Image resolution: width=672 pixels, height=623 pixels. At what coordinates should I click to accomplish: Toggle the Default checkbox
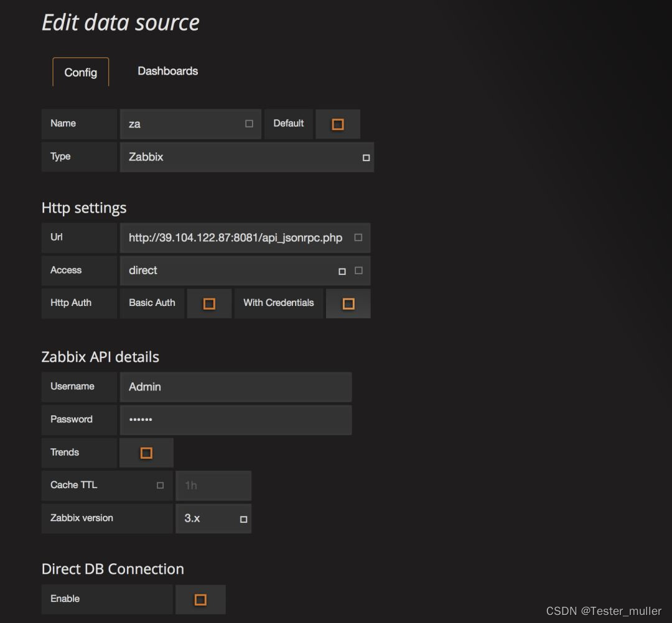(338, 124)
